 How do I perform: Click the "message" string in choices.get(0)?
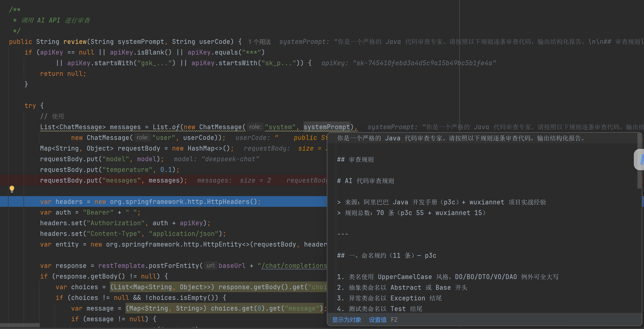[x=302, y=308]
